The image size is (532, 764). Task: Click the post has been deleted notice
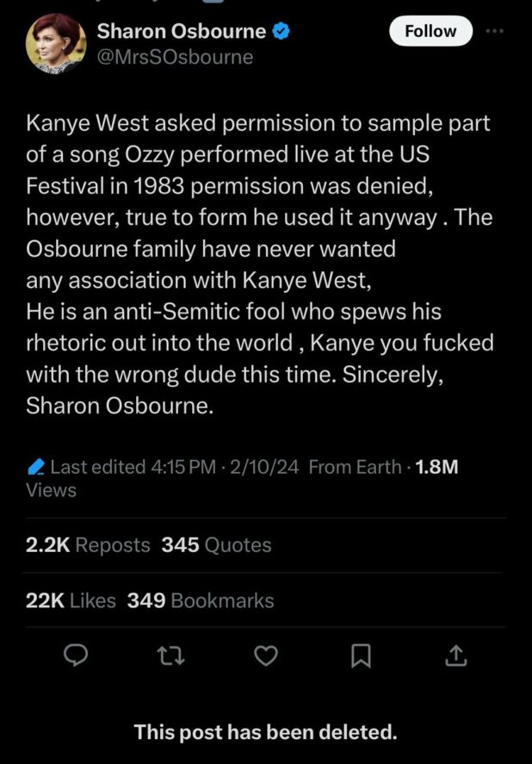pyautogui.click(x=265, y=732)
